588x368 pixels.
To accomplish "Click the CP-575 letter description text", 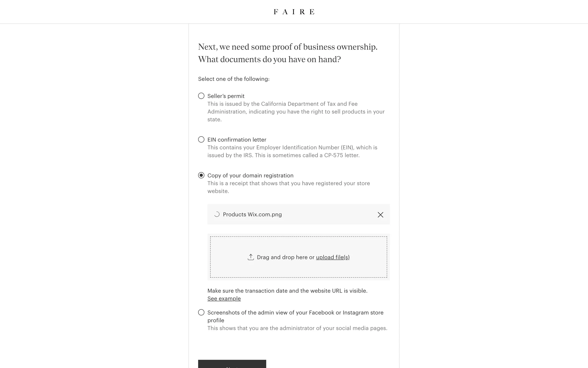I will (x=292, y=151).
